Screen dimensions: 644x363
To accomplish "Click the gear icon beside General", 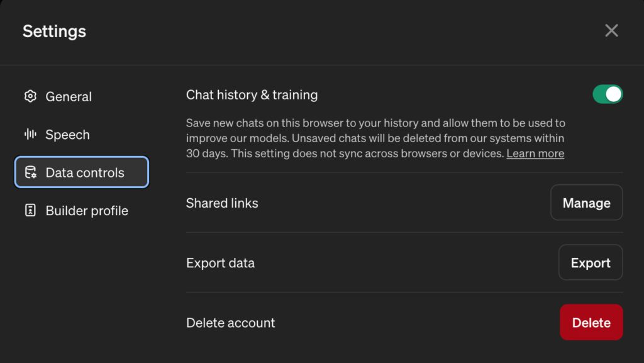I will 30,96.
